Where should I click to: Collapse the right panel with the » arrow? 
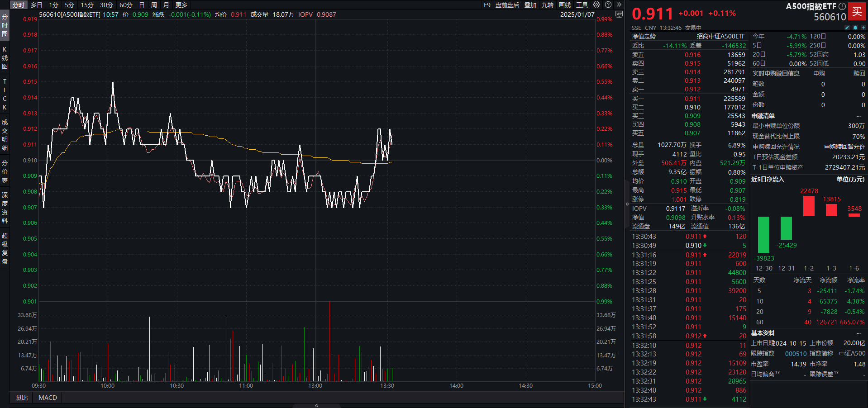(619, 5)
